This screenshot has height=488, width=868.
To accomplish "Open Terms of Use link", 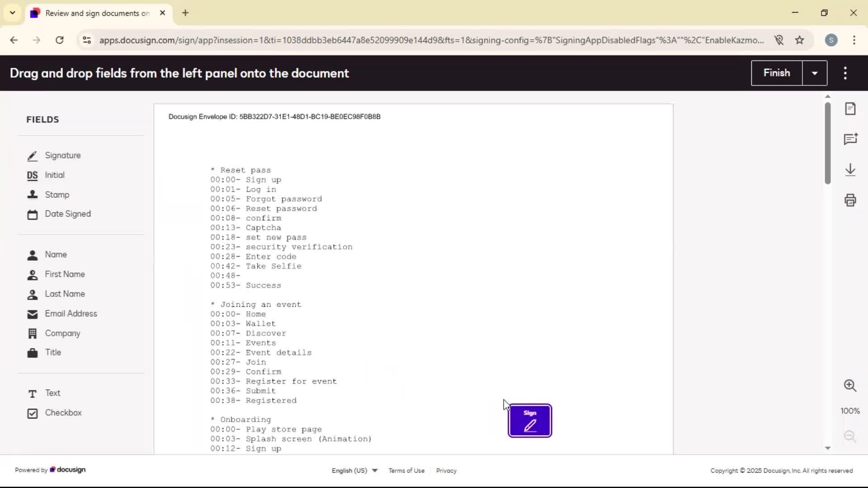I will (x=406, y=470).
